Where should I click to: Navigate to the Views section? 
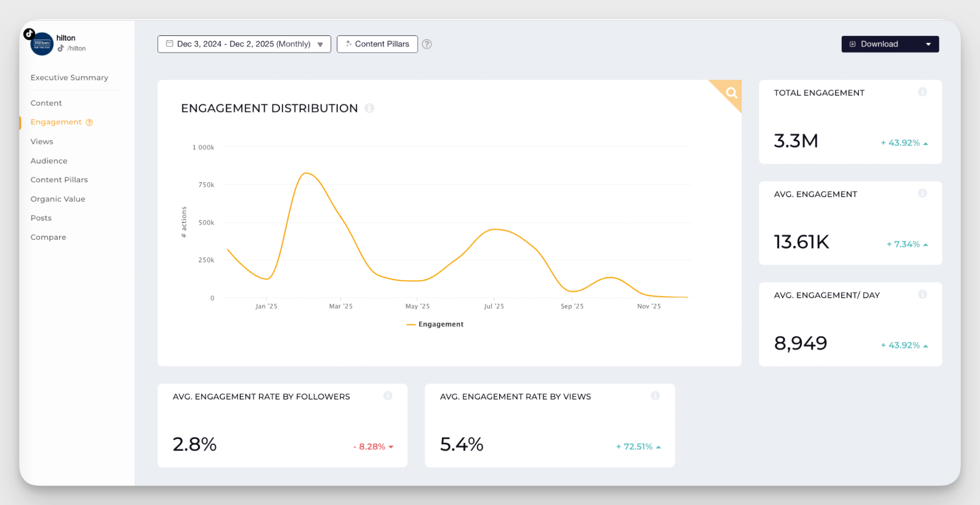click(42, 141)
